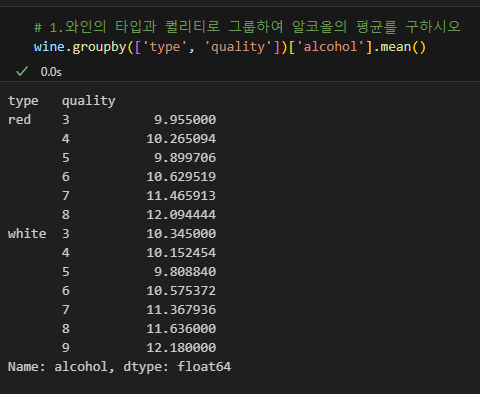Click the 0.0s execution time label

(x=51, y=72)
